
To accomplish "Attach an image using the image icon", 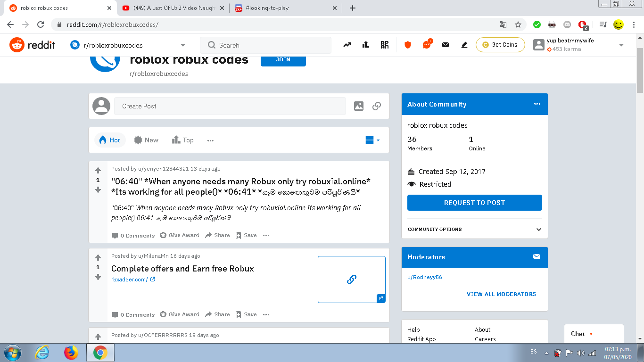I will 359,106.
